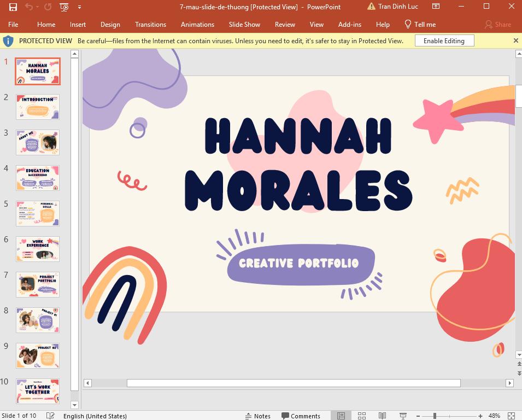Viewport: 522px width, 420px height.
Task: Dismiss the Protected View warning bar
Action: (515, 40)
